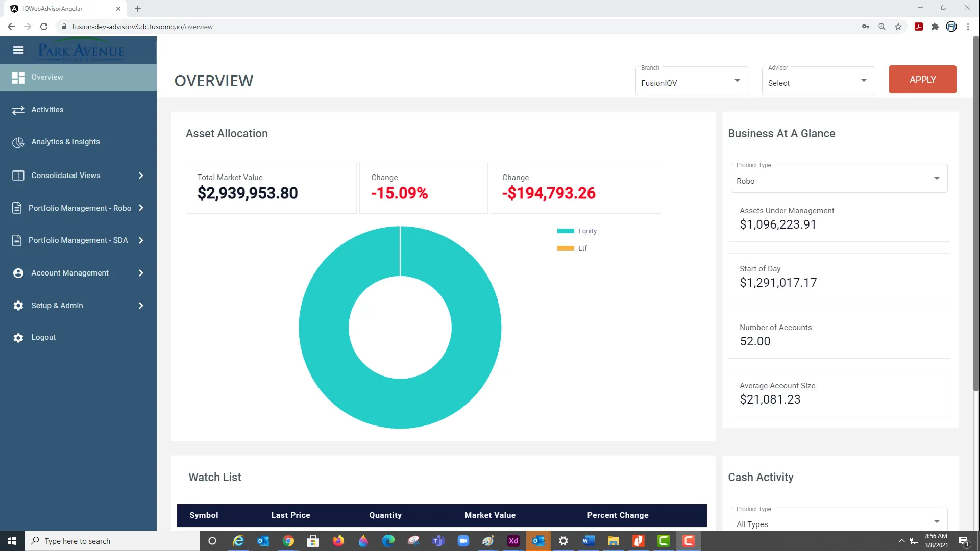Click the Consolidated Views columns icon
This screenshot has height=551, width=980.
(x=18, y=176)
